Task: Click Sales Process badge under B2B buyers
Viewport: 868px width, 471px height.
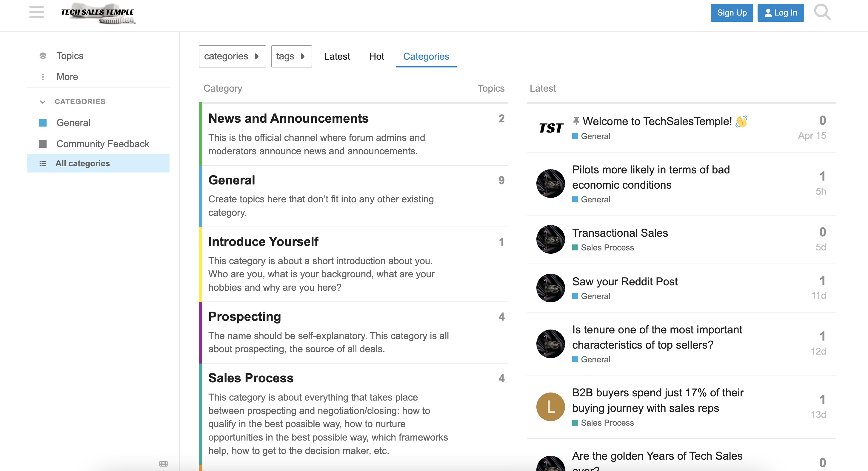Action: click(x=603, y=423)
